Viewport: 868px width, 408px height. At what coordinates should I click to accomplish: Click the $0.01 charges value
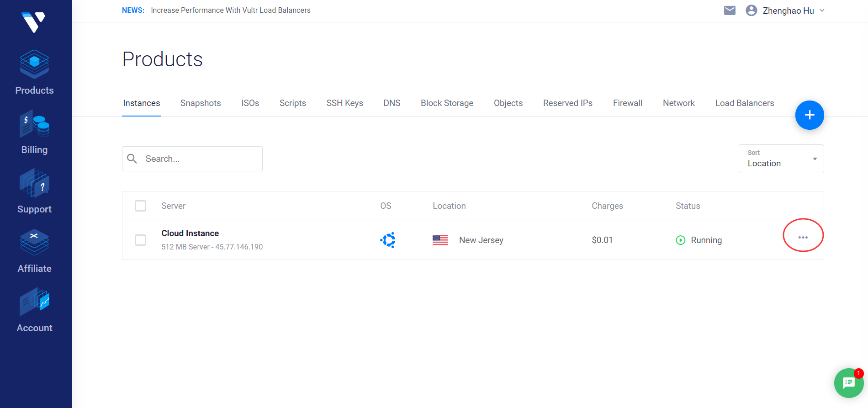point(602,240)
